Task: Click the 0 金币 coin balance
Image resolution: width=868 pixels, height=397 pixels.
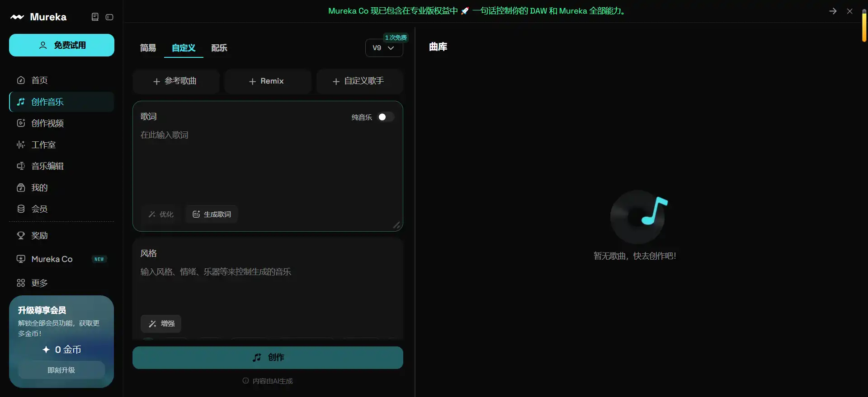Action: tap(61, 350)
